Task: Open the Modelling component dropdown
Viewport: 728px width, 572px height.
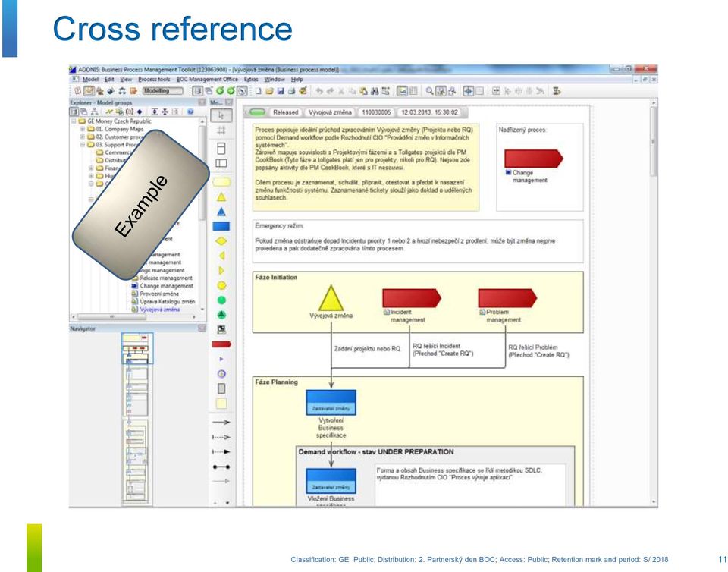Action: coord(162,91)
